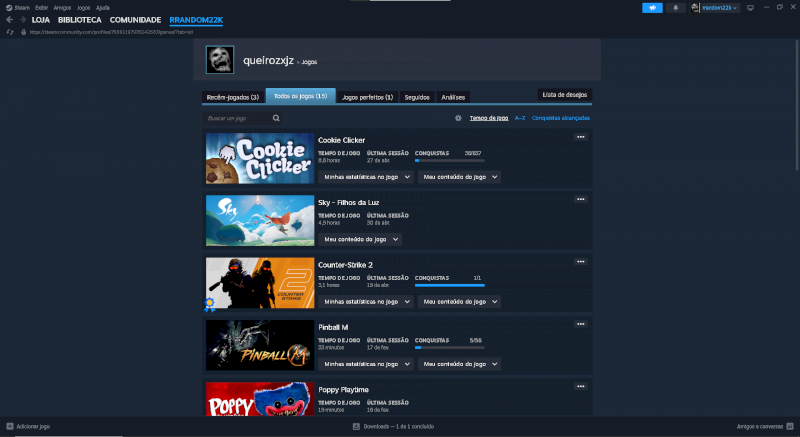The width and height of the screenshot is (800, 437).
Task: Click the forward navigation arrow
Action: (22, 20)
